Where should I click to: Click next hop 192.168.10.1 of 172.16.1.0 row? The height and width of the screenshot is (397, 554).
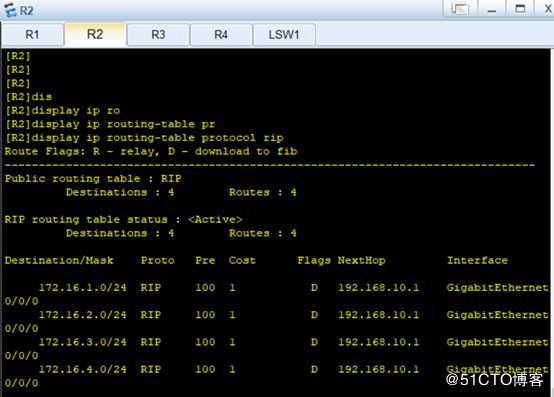tap(378, 288)
